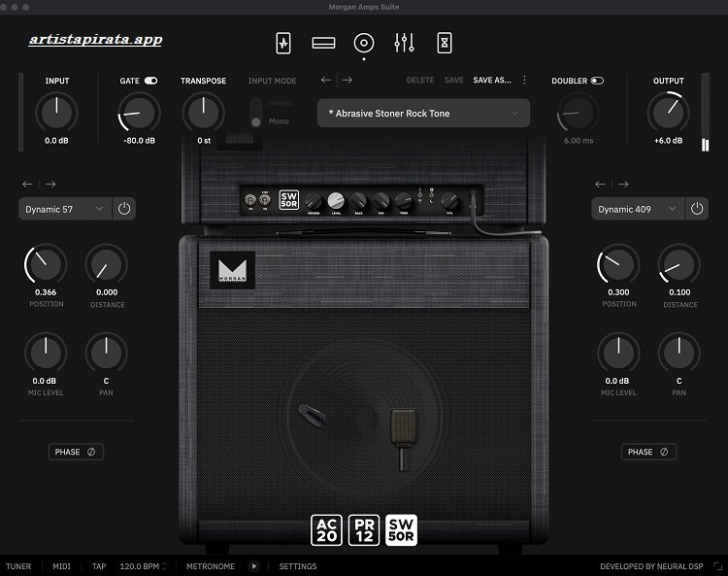Invert phase on right mic
This screenshot has height=576, width=728.
tap(649, 452)
